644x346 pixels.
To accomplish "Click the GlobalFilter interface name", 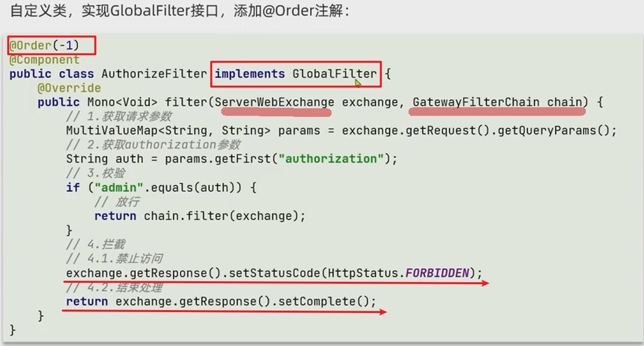I will tap(335, 74).
